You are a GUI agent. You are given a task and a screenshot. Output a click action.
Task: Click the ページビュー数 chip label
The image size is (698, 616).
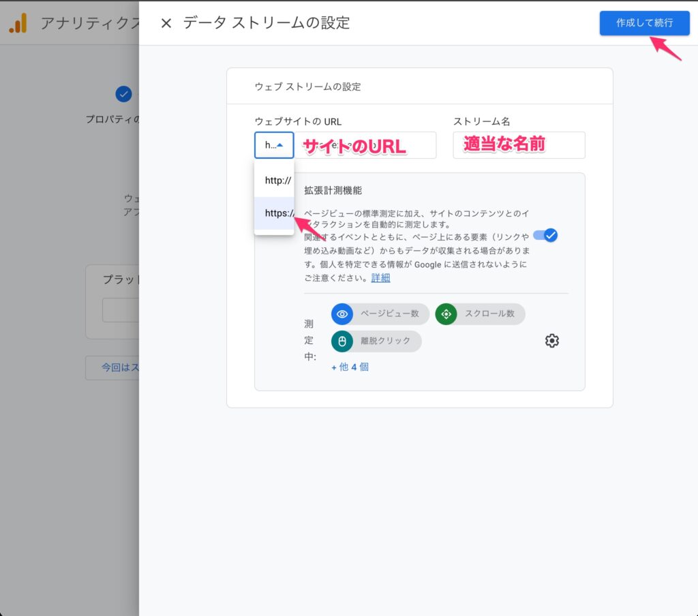(389, 314)
